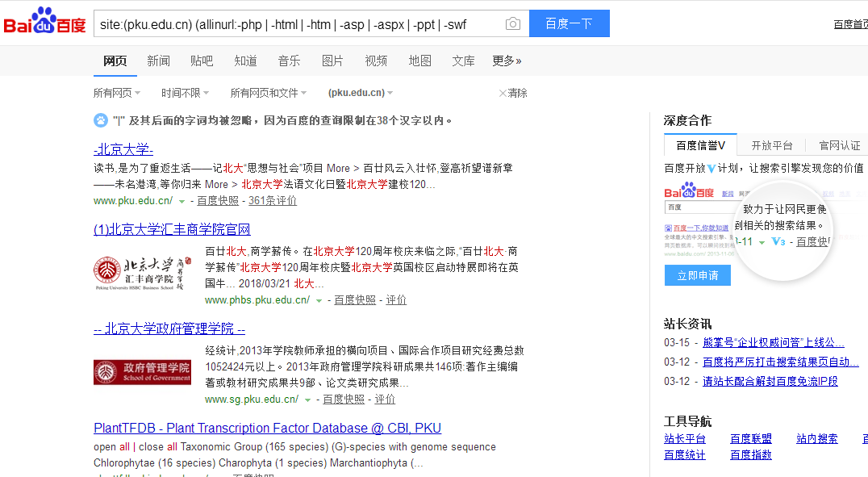Open news 熊掌号"企业权威问答"上线公

click(x=774, y=342)
